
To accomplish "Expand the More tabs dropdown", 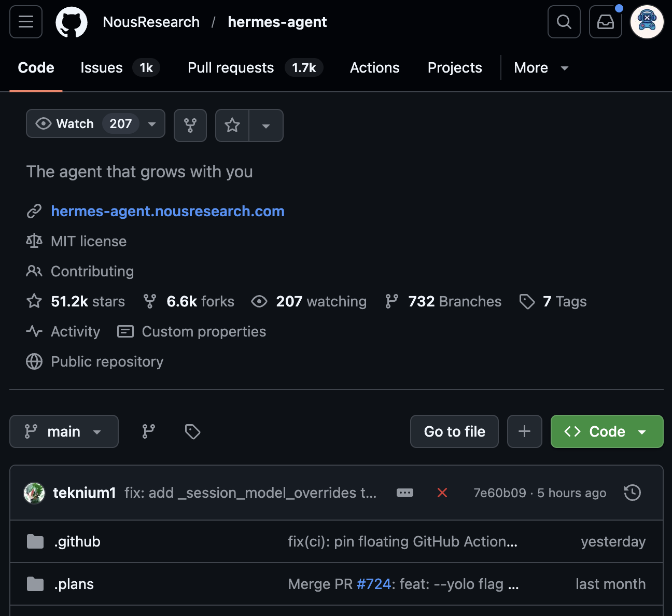I will 541,67.
